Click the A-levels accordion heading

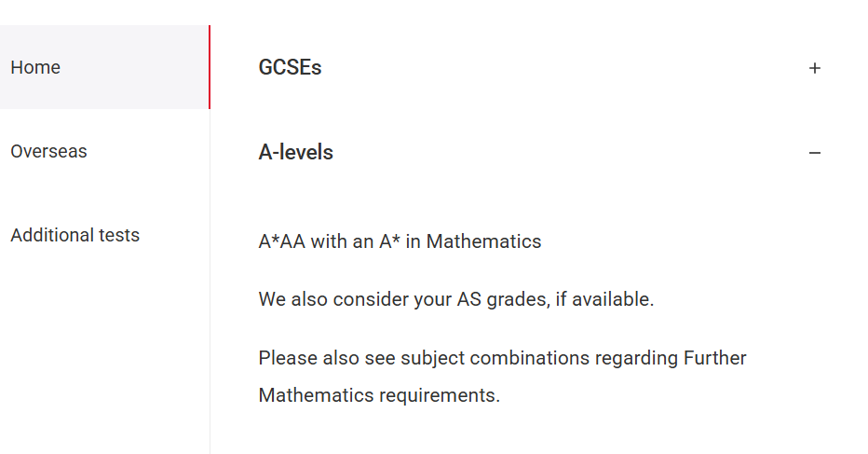click(x=295, y=153)
